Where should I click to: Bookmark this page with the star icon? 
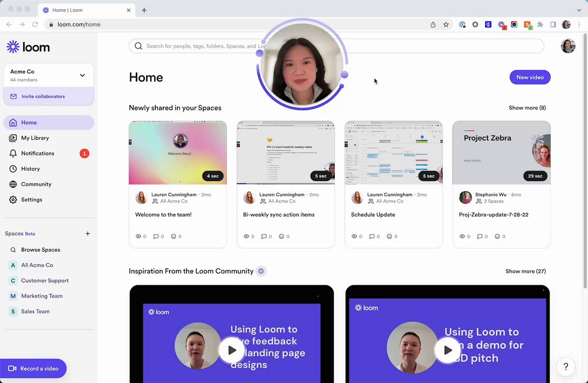pyautogui.click(x=446, y=25)
